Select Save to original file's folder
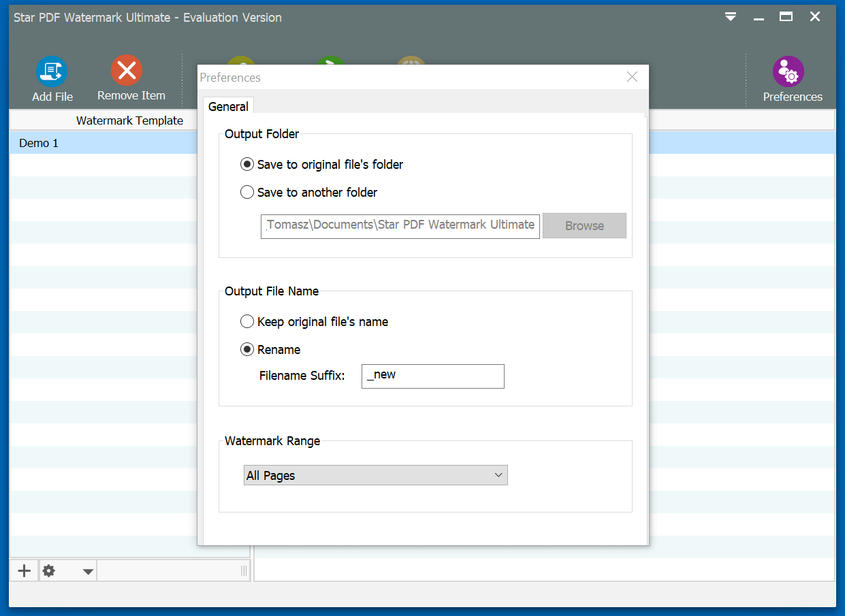845x616 pixels. point(322,165)
